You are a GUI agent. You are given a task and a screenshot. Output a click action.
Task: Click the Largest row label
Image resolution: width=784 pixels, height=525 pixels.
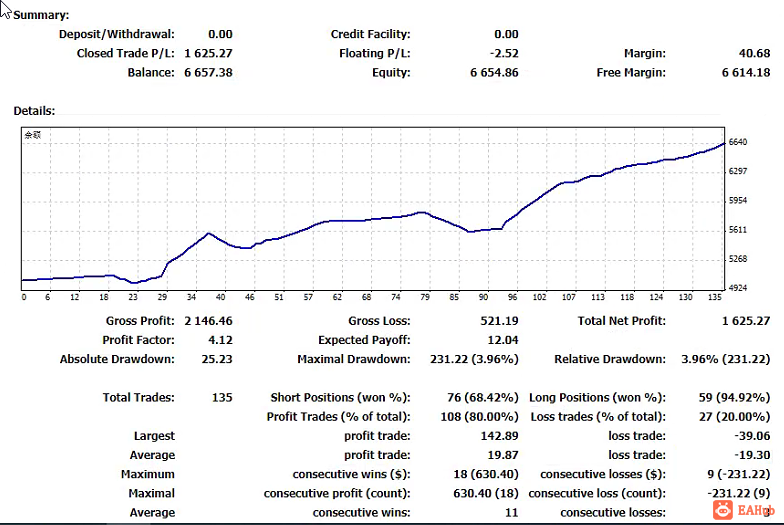[x=154, y=436]
